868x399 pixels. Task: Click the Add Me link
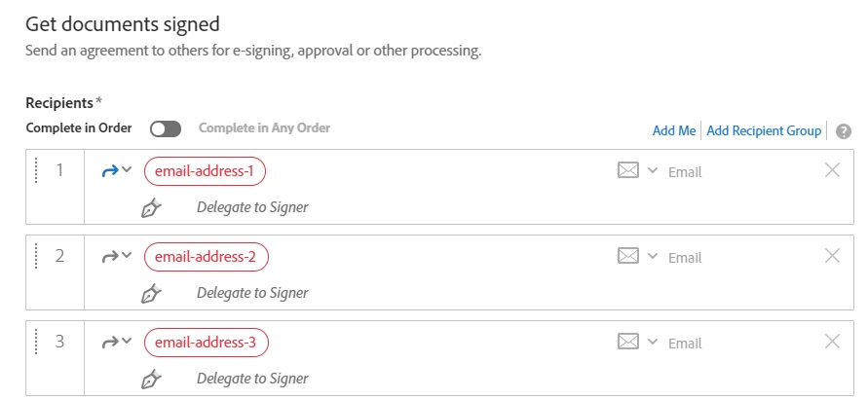pyautogui.click(x=674, y=131)
